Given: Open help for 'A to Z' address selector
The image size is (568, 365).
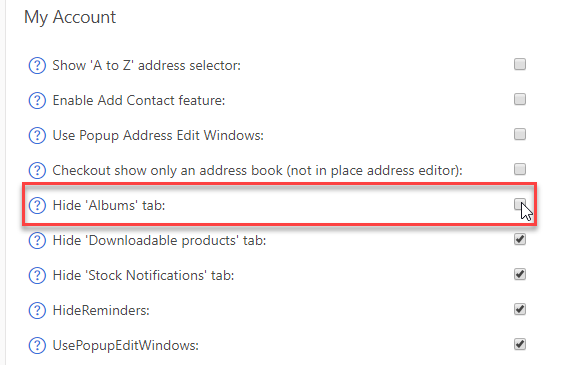Looking at the screenshot, I should tap(37, 66).
